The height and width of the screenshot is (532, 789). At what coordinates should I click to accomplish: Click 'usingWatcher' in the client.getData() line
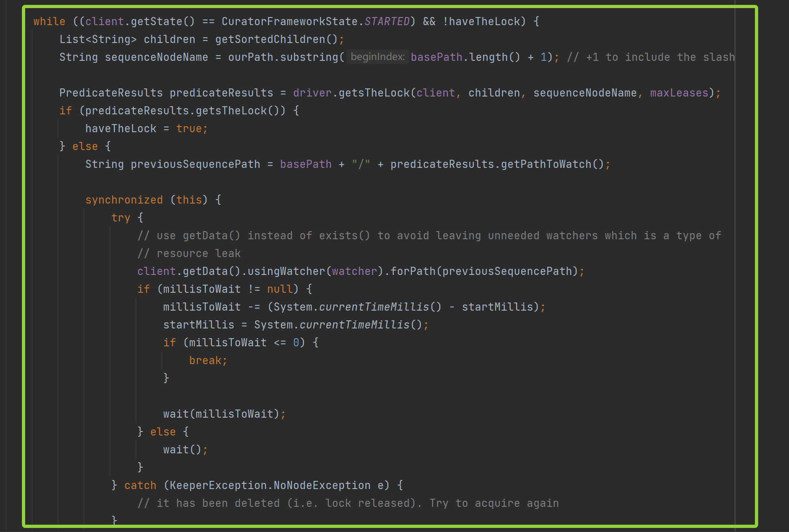pyautogui.click(x=286, y=271)
